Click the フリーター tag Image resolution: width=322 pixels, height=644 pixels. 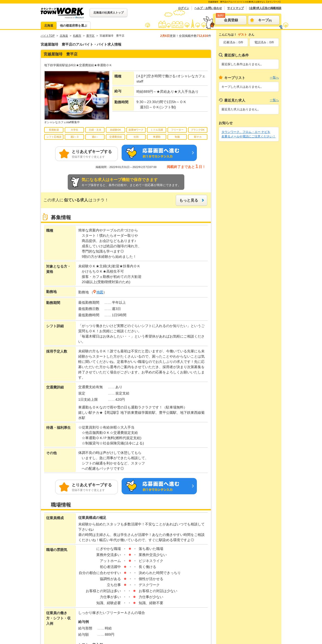tap(177, 130)
